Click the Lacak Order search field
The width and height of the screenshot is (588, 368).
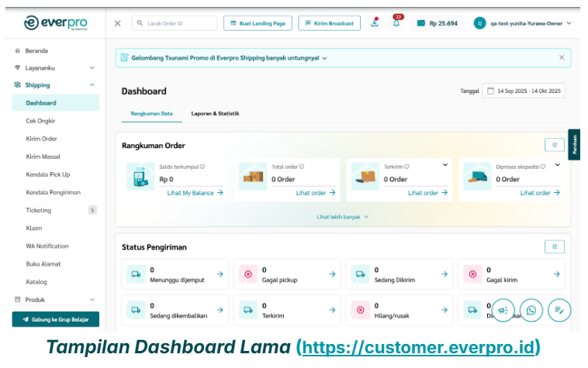click(x=175, y=23)
